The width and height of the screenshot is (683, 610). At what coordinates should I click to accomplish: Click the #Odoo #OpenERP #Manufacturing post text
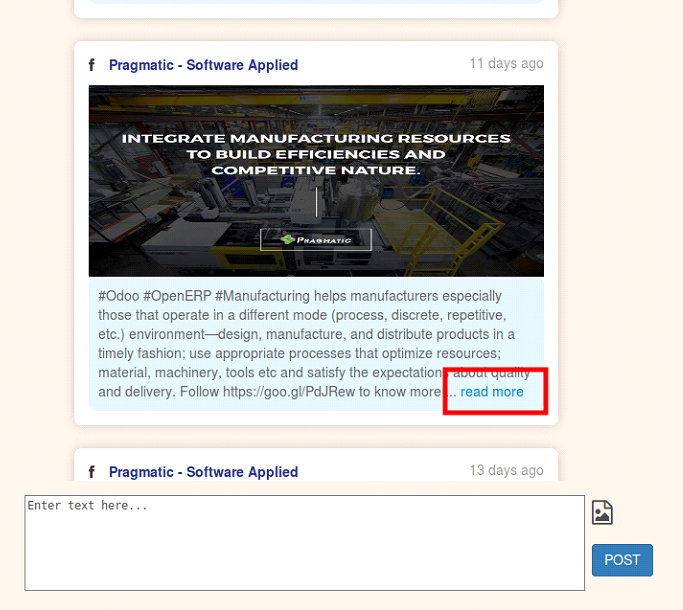(x=316, y=344)
